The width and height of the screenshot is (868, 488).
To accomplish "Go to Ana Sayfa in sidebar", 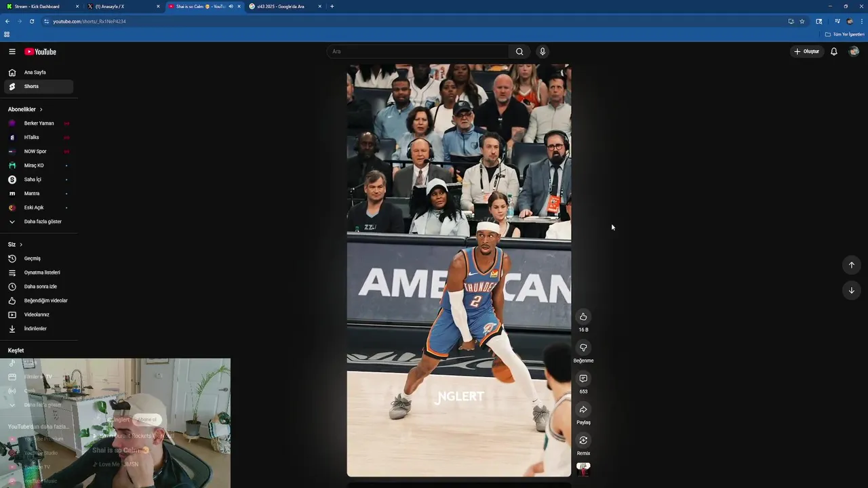I will pyautogui.click(x=39, y=73).
